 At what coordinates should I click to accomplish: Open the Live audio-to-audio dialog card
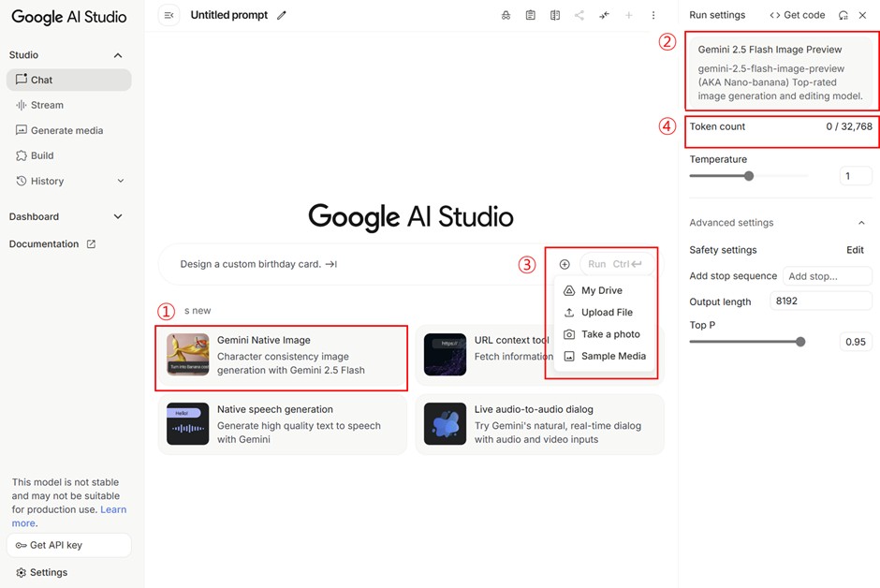[x=540, y=424]
